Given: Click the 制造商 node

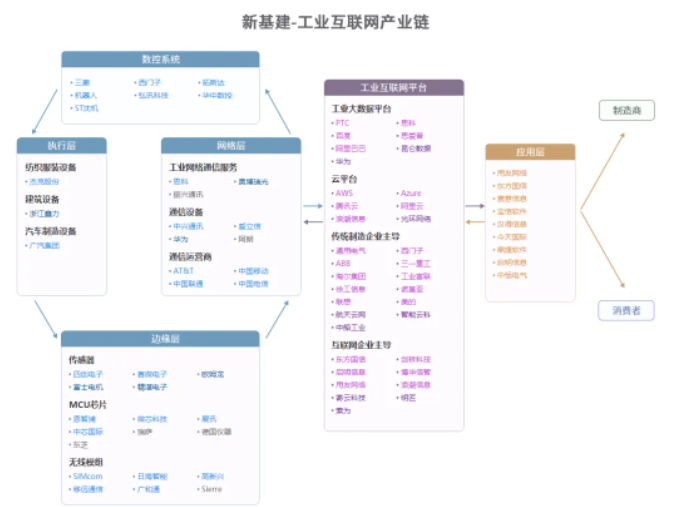Looking at the screenshot, I should (x=626, y=111).
